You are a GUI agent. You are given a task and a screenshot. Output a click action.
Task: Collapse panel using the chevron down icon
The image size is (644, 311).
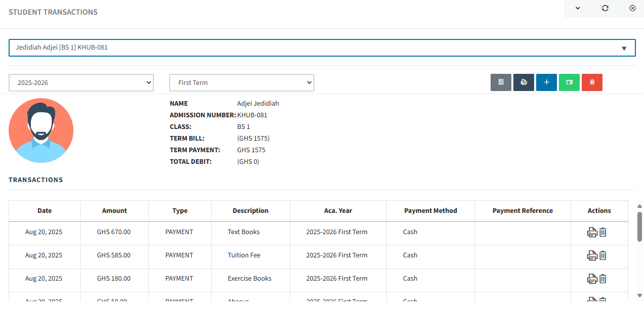coord(578,8)
